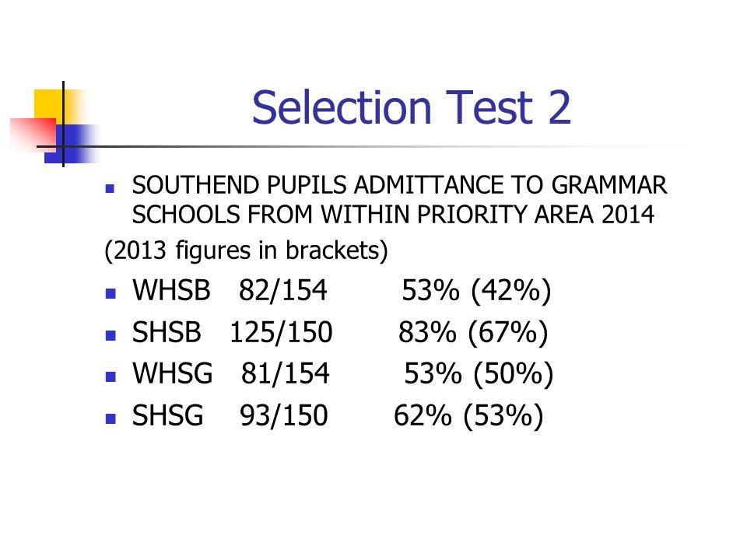Select the blue bullet next to WHSB
Image resolution: width=747 pixels, height=560 pixels.
(110, 293)
